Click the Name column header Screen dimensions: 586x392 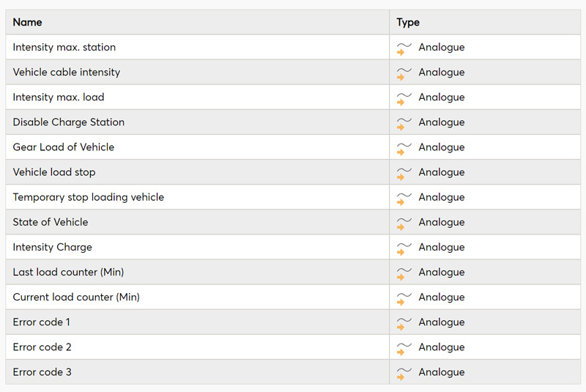click(x=27, y=22)
